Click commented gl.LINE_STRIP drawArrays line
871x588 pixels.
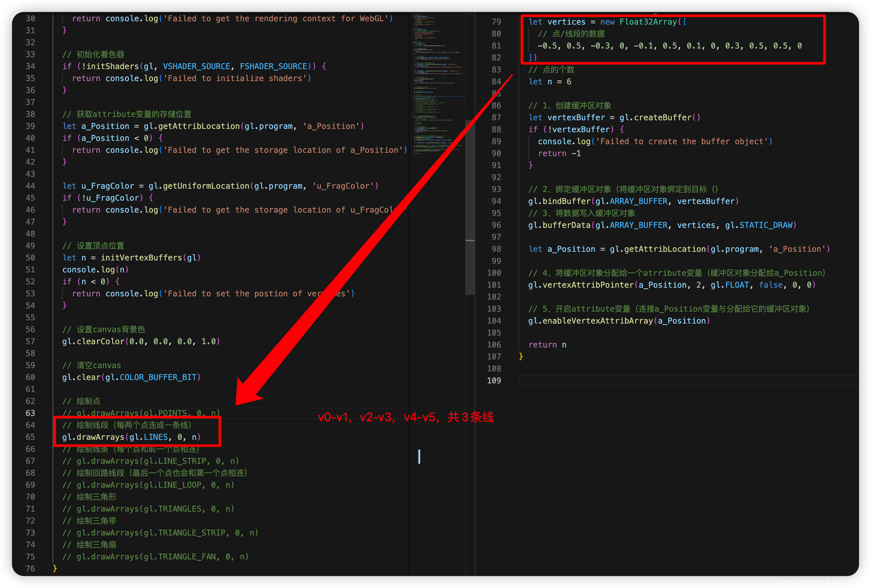(150, 461)
